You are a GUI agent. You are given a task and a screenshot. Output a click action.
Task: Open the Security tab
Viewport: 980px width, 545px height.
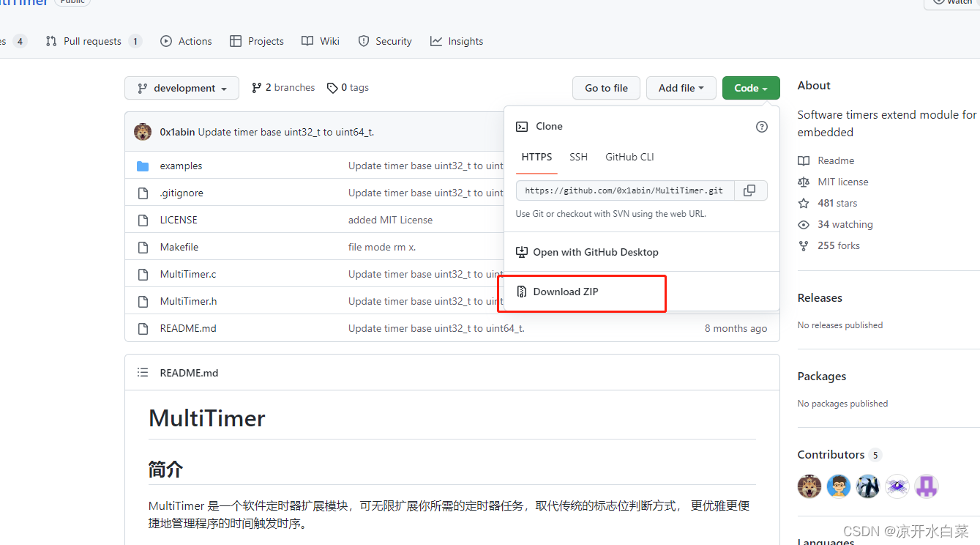point(385,41)
